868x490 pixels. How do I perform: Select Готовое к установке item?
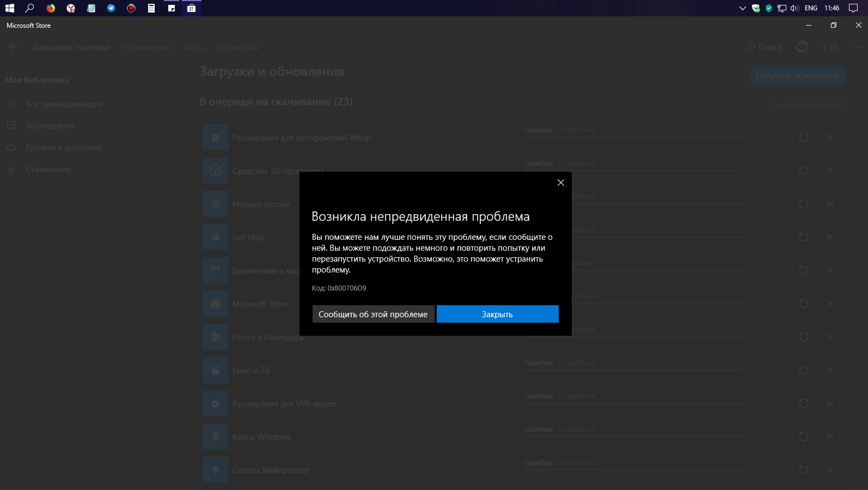pos(64,147)
